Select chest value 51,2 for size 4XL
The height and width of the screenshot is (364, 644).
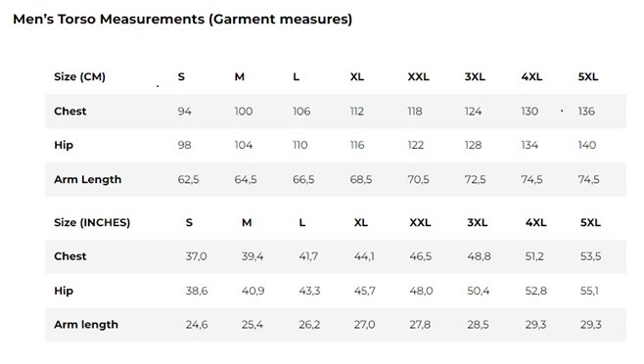click(x=534, y=256)
